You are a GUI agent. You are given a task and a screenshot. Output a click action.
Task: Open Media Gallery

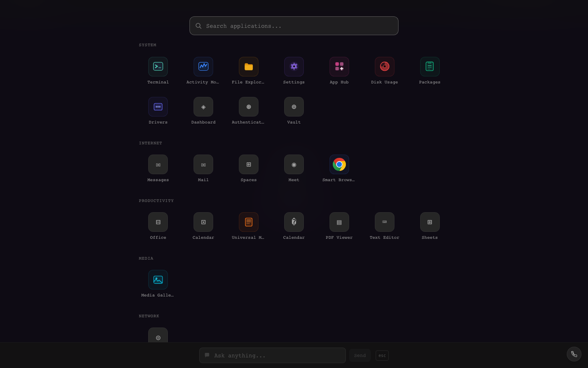(x=158, y=280)
